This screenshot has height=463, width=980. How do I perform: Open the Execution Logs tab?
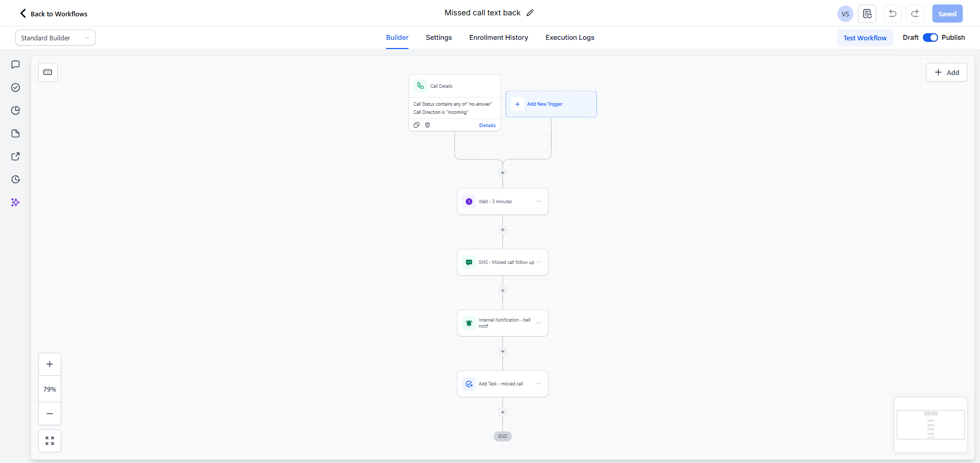[569, 38]
